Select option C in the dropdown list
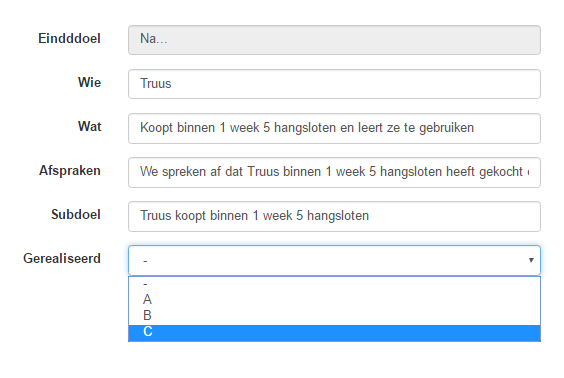The height and width of the screenshot is (378, 564). (334, 333)
